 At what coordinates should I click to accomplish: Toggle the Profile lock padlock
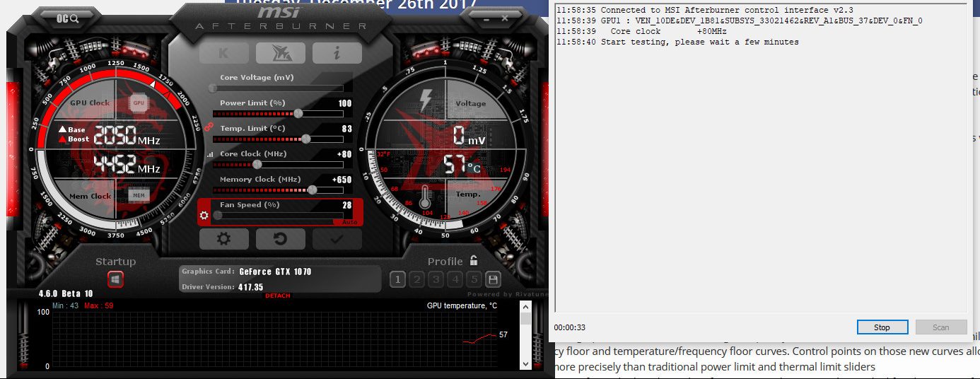[474, 261]
